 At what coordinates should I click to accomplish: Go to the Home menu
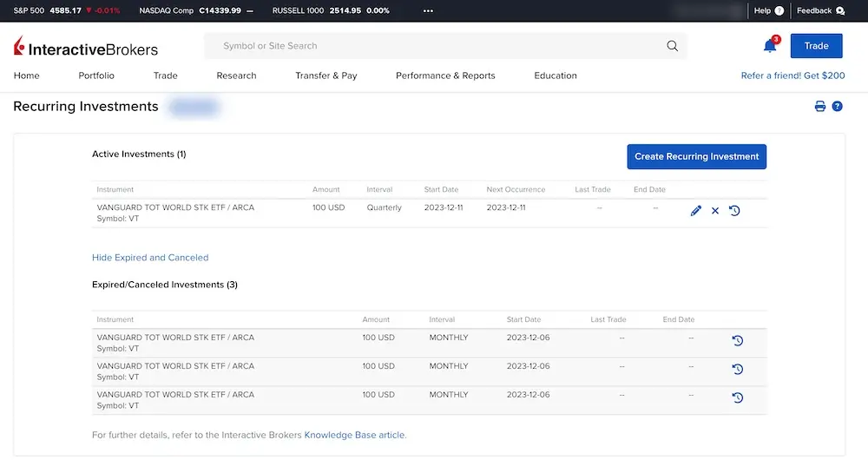point(27,75)
